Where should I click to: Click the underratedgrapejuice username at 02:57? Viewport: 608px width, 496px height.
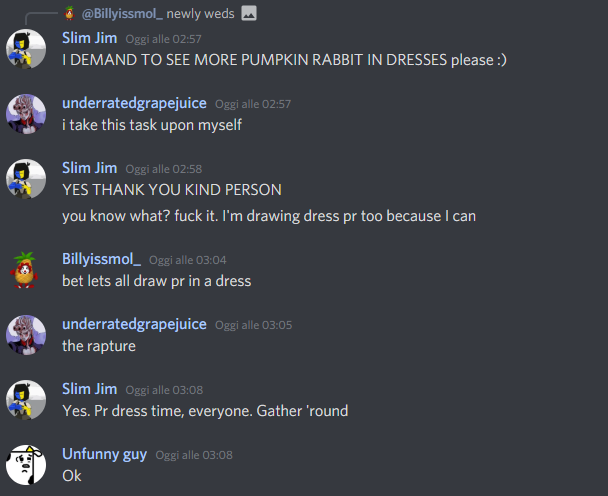tap(134, 103)
